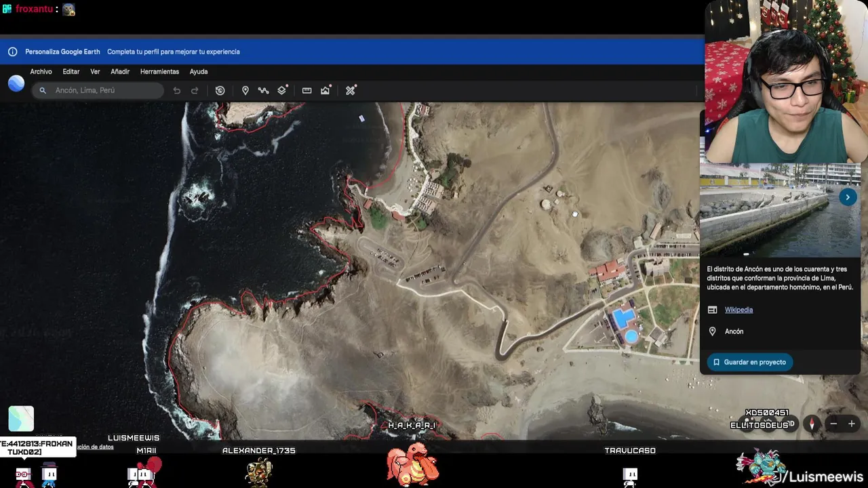
Task: Click the Wikipedia source icon
Action: pyautogui.click(x=712, y=310)
